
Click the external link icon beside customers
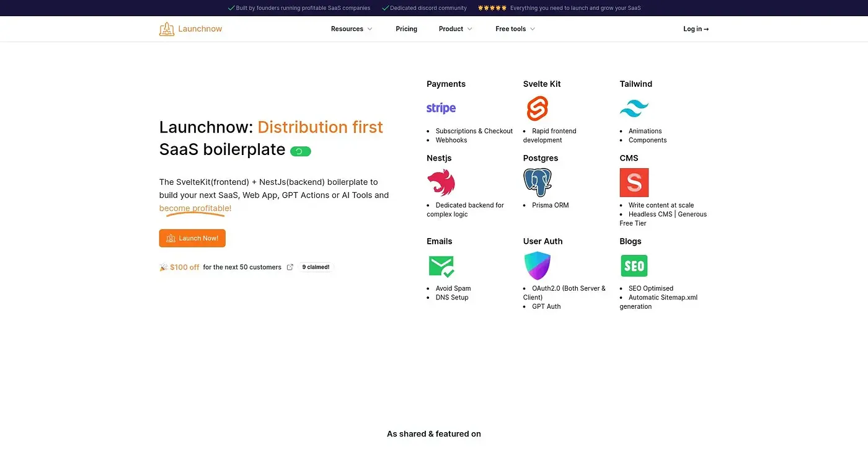click(290, 267)
